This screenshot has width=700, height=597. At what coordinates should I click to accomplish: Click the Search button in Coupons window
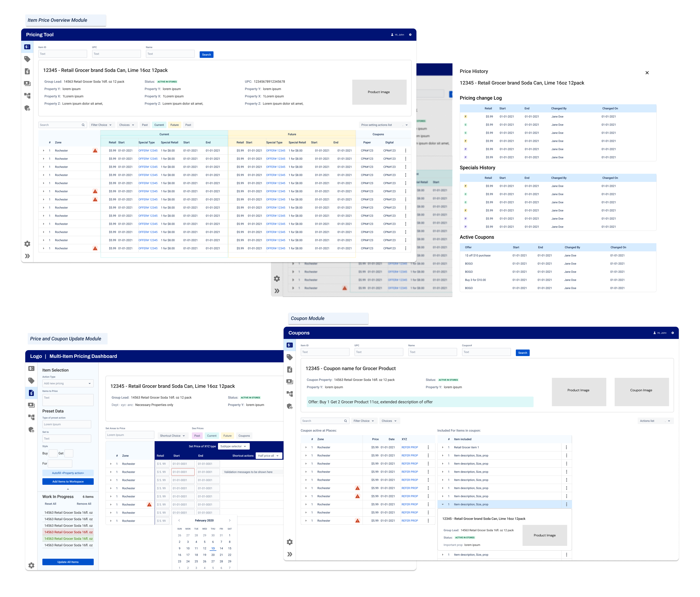click(523, 353)
